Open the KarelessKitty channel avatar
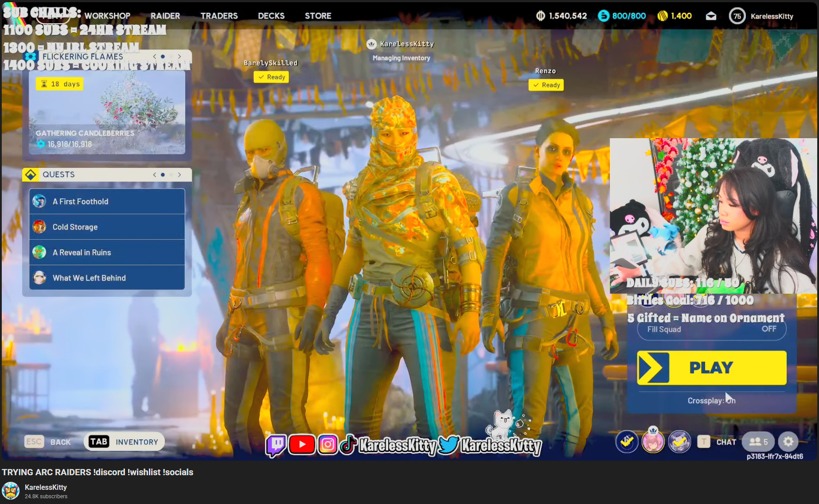The image size is (819, 504). point(11,491)
